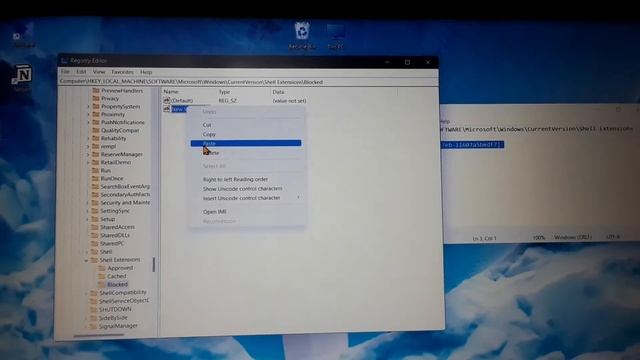Select the Shell key
Viewport: 640px width, 360px height.
click(x=106, y=252)
